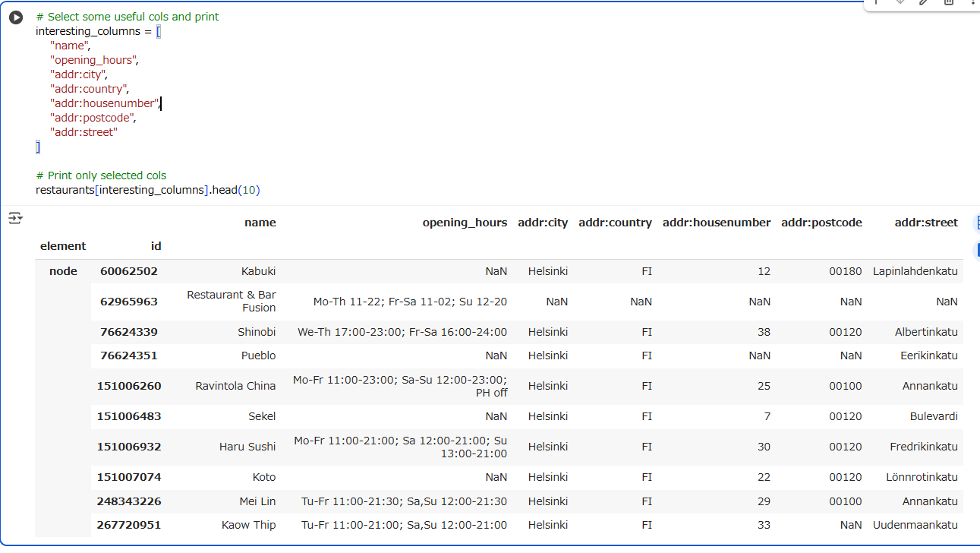
Task: Click id 62965963
Action: click(x=129, y=302)
